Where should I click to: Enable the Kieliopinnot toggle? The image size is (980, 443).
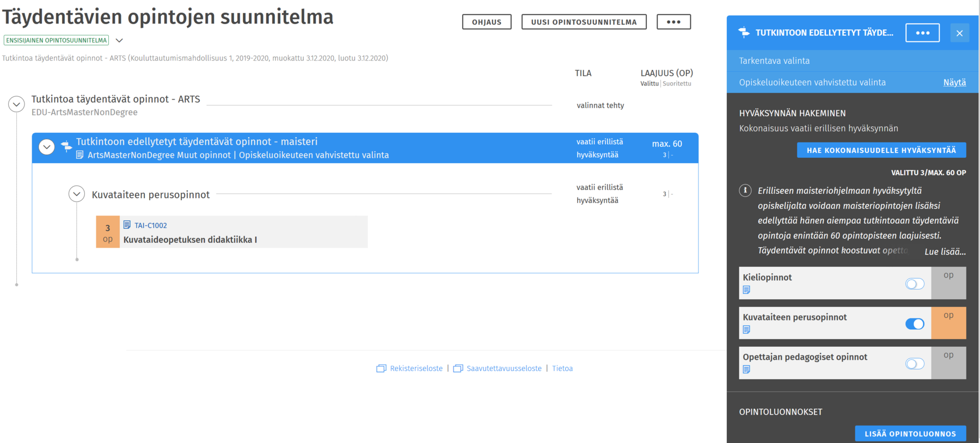[x=915, y=284]
